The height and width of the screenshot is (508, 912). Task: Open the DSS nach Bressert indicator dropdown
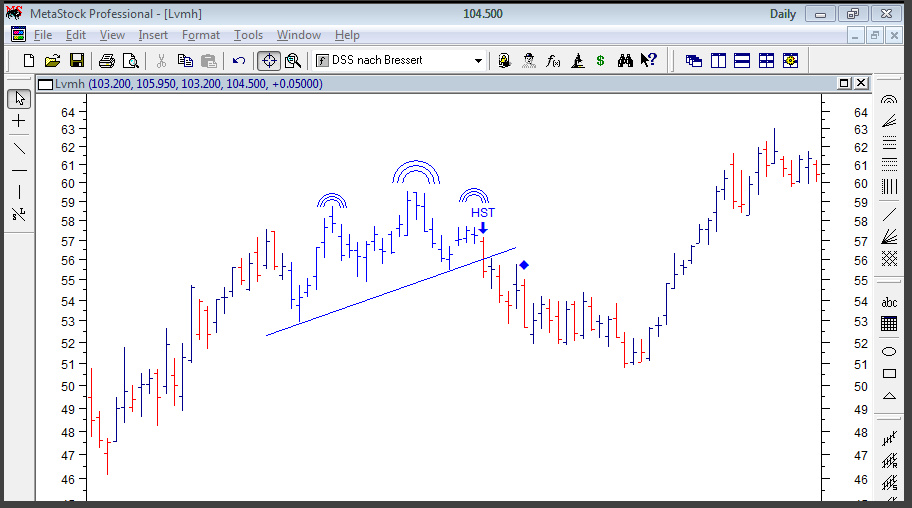pos(478,61)
